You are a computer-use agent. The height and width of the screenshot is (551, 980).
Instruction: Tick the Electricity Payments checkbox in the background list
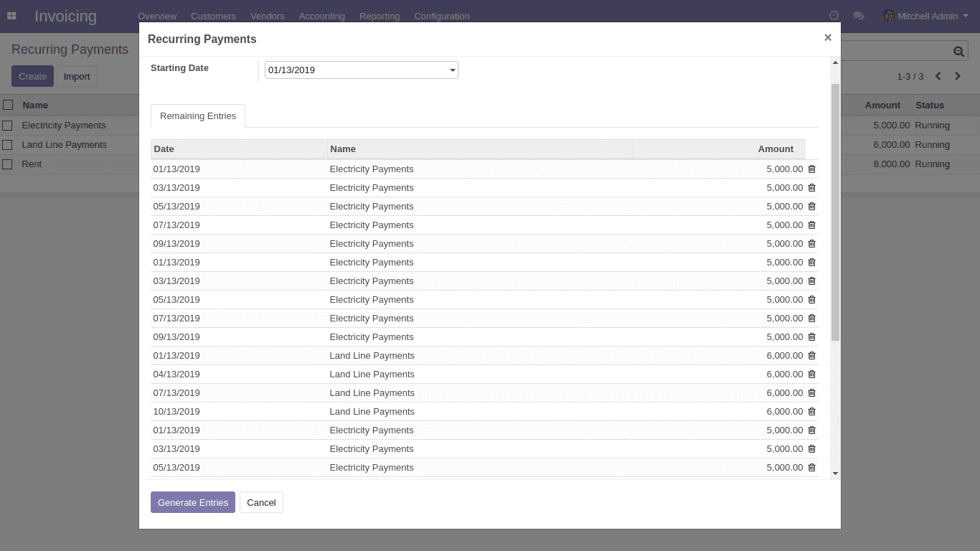click(x=7, y=125)
